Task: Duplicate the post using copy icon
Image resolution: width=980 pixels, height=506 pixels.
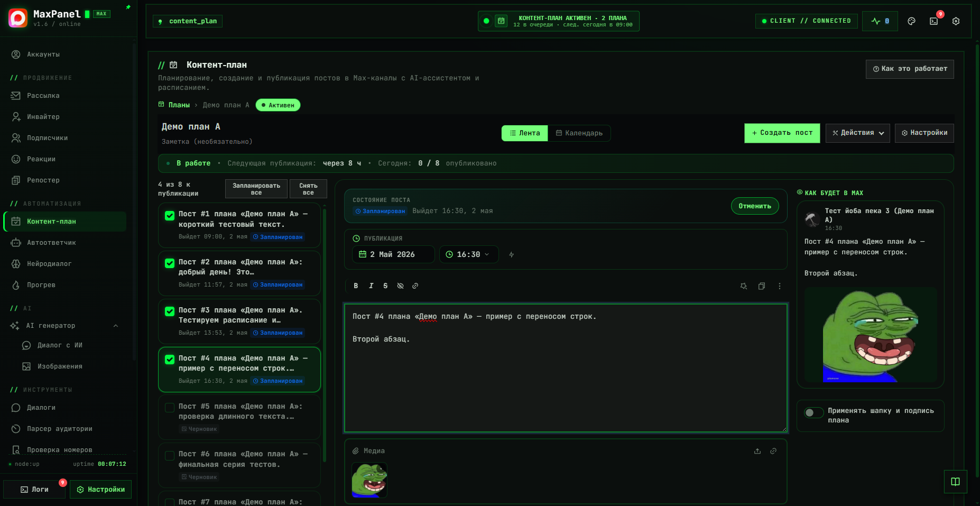Action: coord(762,286)
